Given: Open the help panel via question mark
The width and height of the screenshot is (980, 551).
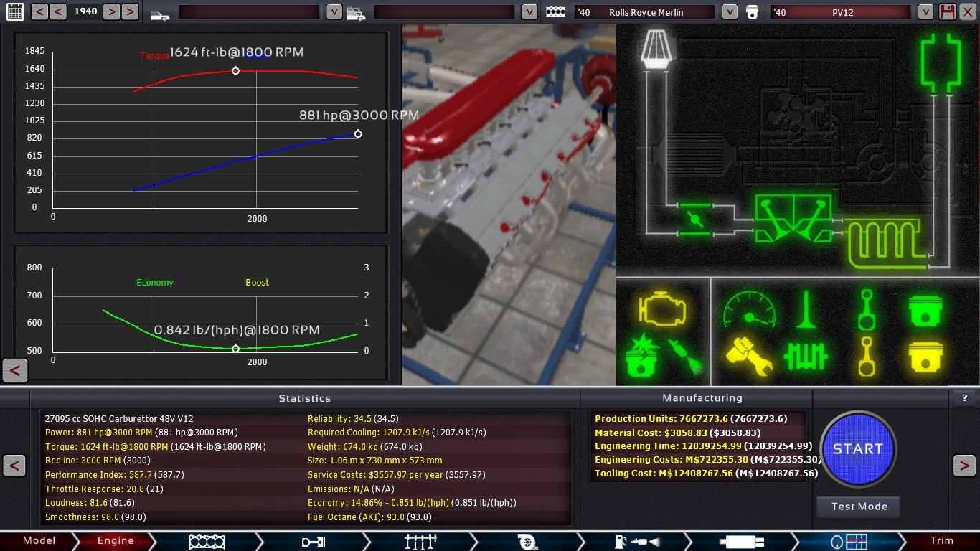Looking at the screenshot, I should click(x=963, y=398).
